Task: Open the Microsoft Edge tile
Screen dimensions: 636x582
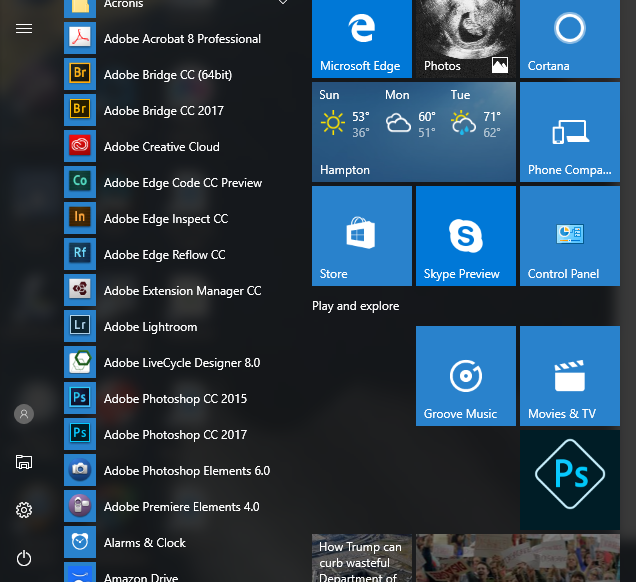Action: (362, 39)
